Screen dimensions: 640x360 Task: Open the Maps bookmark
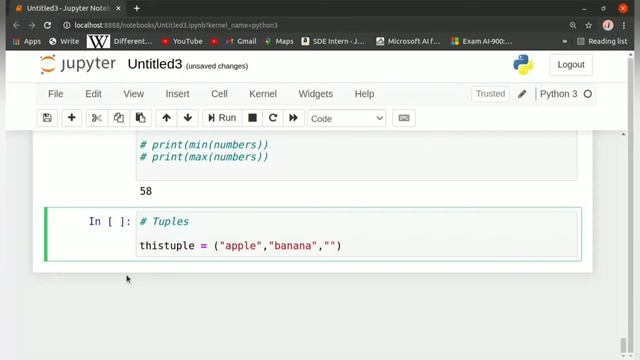279,41
